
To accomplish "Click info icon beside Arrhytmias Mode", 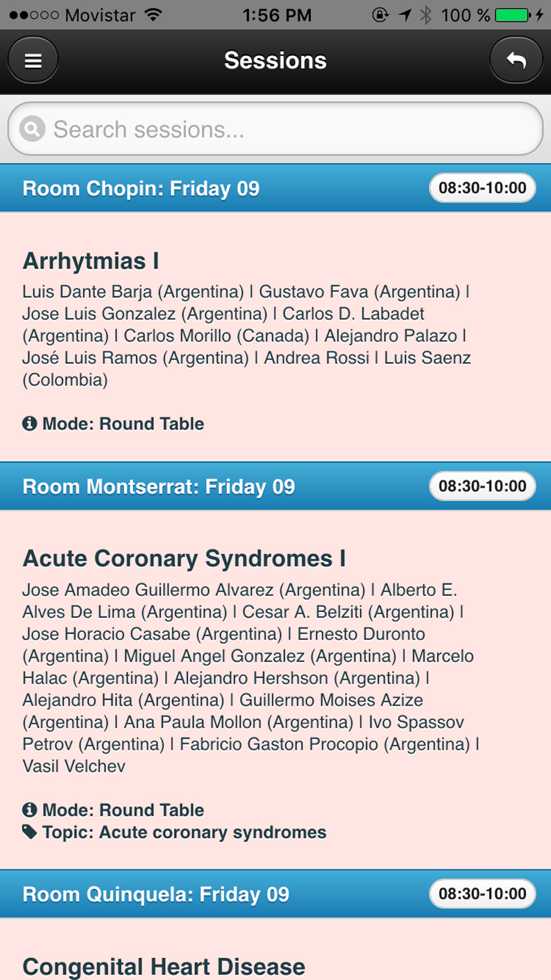I will [x=29, y=423].
